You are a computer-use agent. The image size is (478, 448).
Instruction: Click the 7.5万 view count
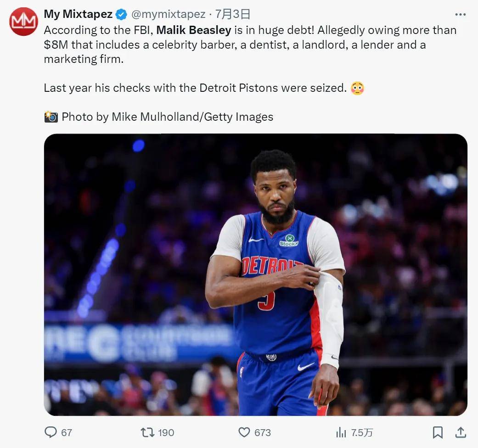(x=362, y=432)
